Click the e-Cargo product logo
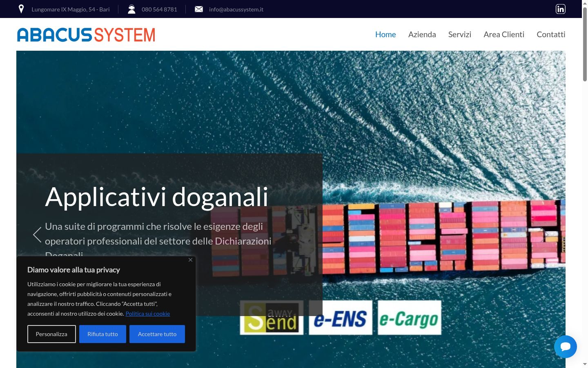The height and width of the screenshot is (368, 588). 410,318
